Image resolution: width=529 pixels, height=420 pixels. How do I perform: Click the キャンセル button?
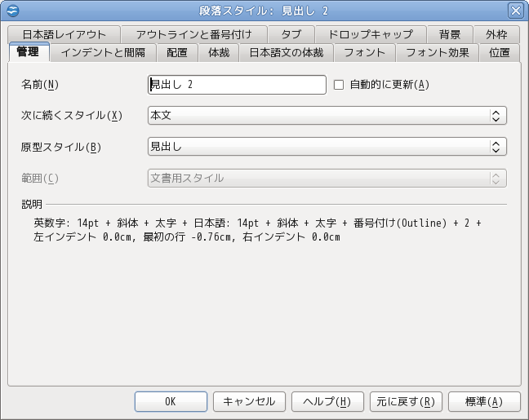[x=249, y=401]
